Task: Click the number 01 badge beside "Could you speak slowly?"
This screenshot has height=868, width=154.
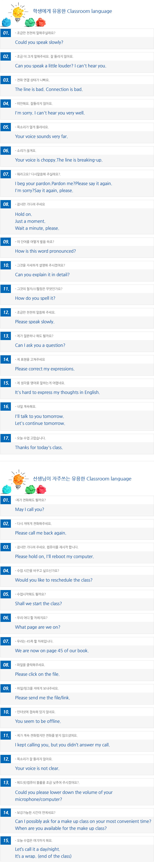Action: click(6, 33)
